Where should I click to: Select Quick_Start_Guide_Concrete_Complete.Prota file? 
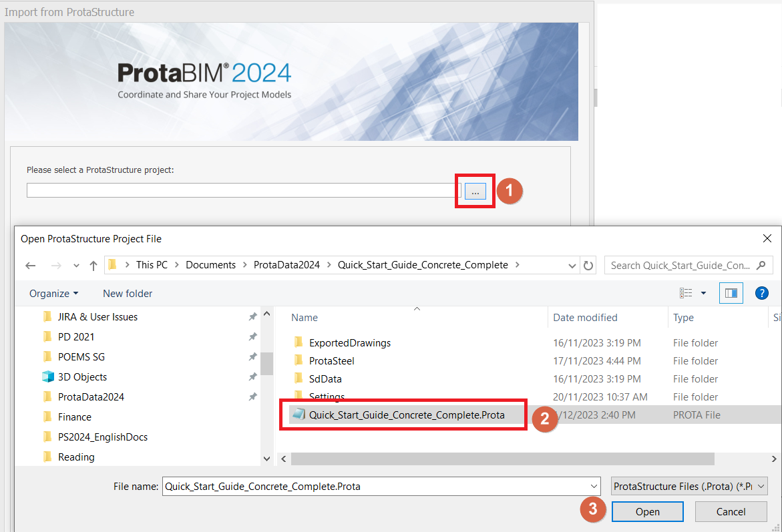(x=406, y=415)
